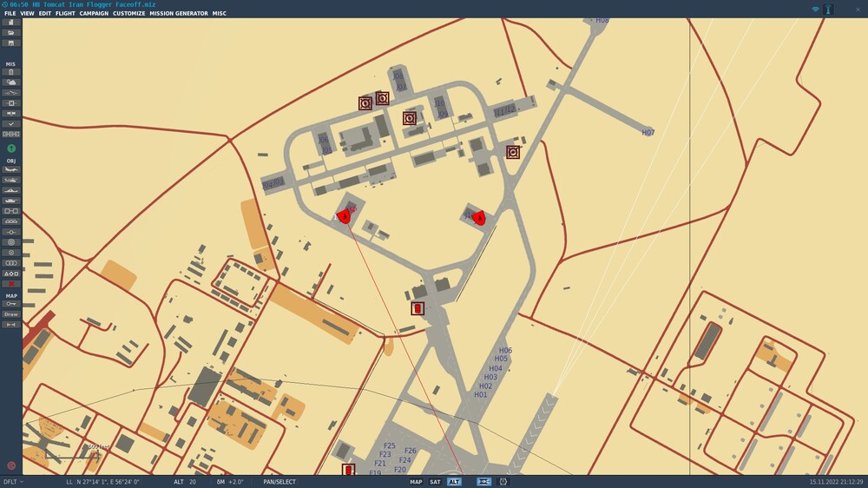Viewport: 868px width, 488px height.
Task: Click the Draw button in MAP section
Action: [x=11, y=314]
